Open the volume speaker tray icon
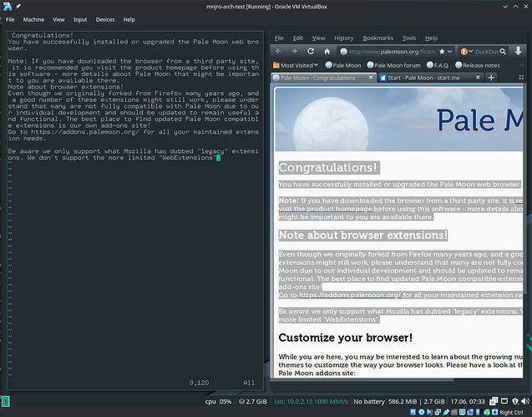 525,401
